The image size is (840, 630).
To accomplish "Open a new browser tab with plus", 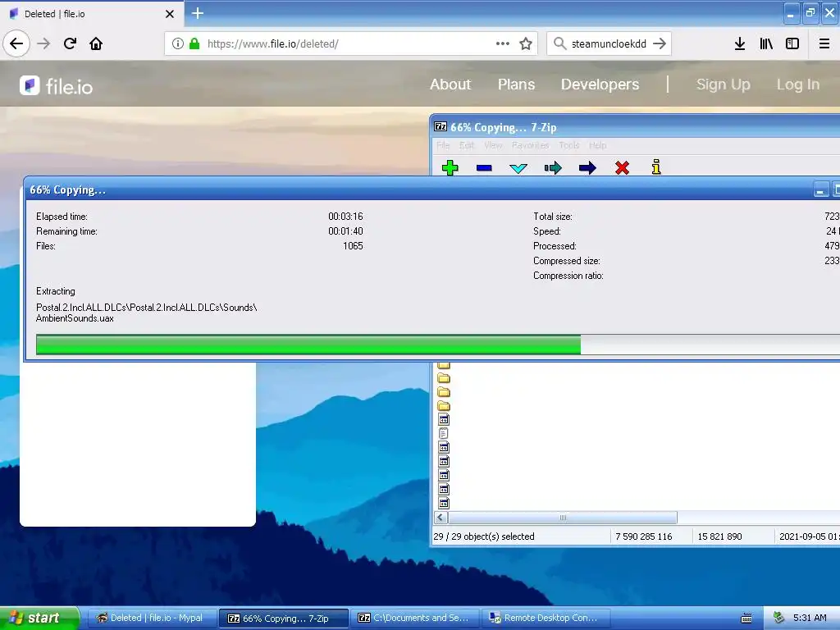I will [198, 13].
